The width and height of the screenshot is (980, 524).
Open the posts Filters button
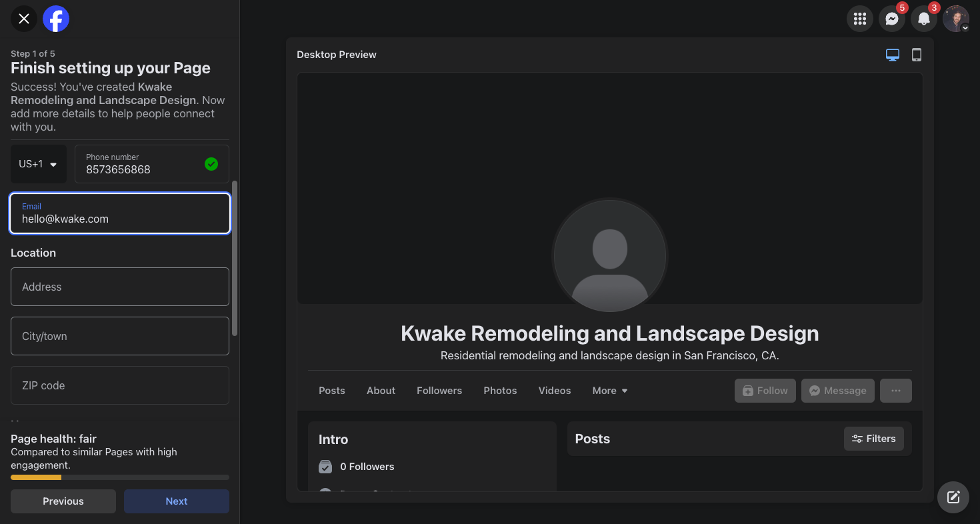[x=874, y=439]
